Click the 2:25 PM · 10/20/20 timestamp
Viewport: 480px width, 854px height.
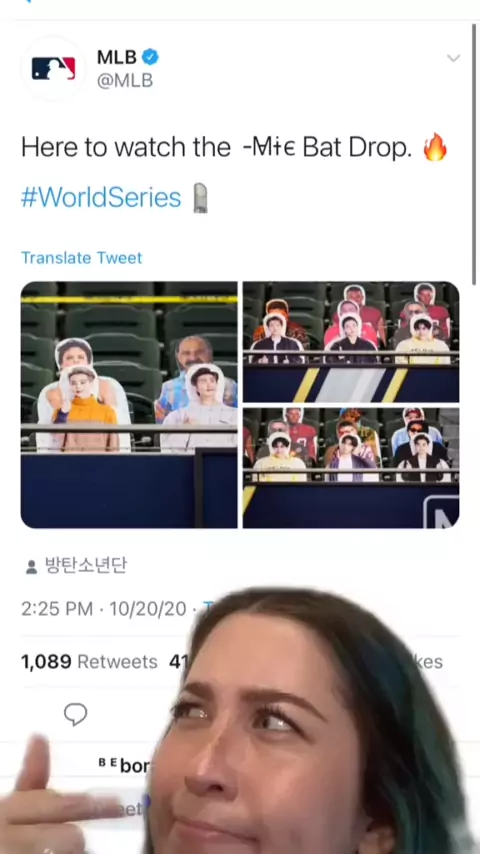104,608
